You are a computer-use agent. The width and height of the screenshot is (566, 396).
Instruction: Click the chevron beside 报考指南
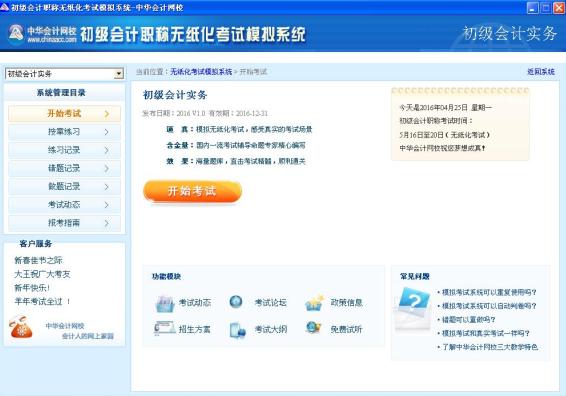(x=106, y=223)
